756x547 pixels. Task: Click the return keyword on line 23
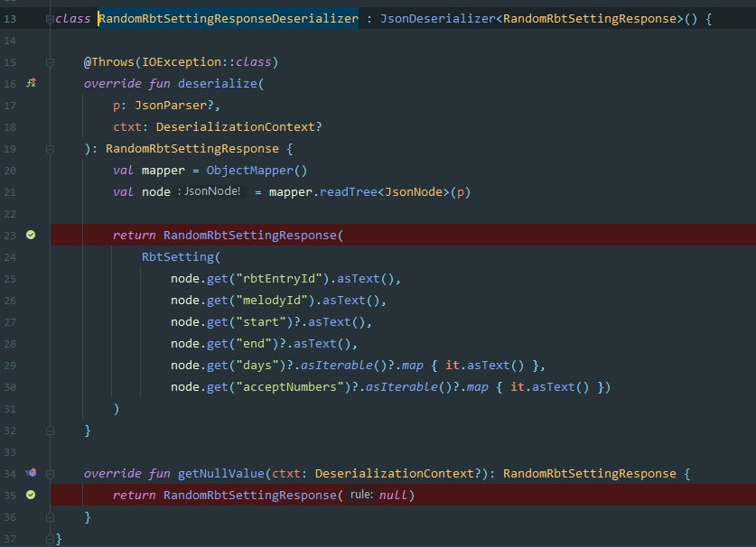pos(134,236)
